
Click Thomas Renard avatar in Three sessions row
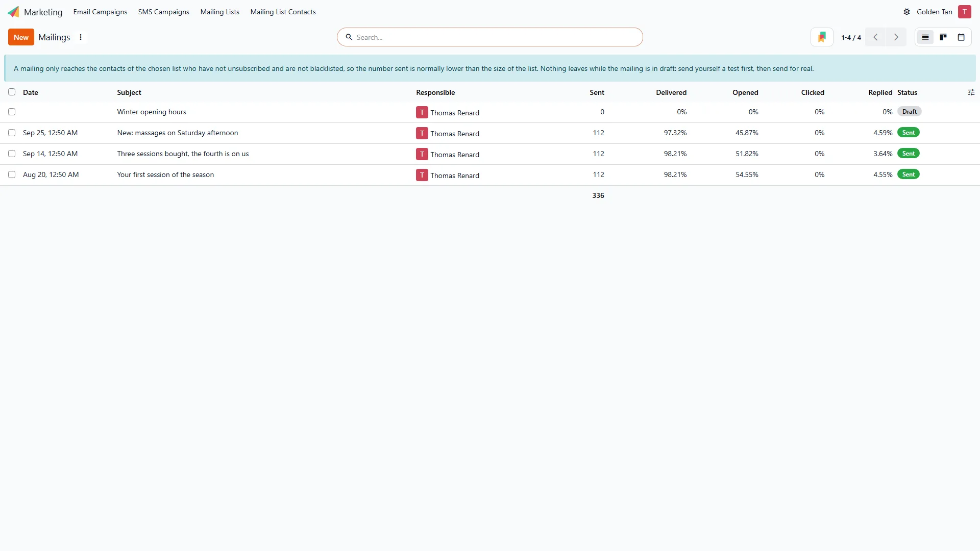tap(422, 154)
